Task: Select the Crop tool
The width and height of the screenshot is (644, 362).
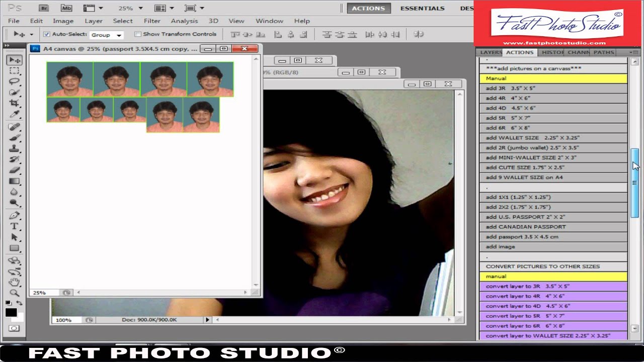Action: click(14, 103)
